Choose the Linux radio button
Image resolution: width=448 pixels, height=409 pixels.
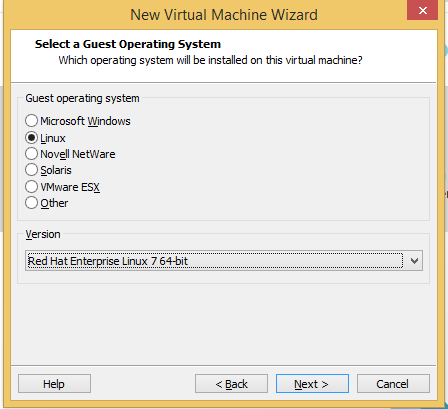pos(31,137)
